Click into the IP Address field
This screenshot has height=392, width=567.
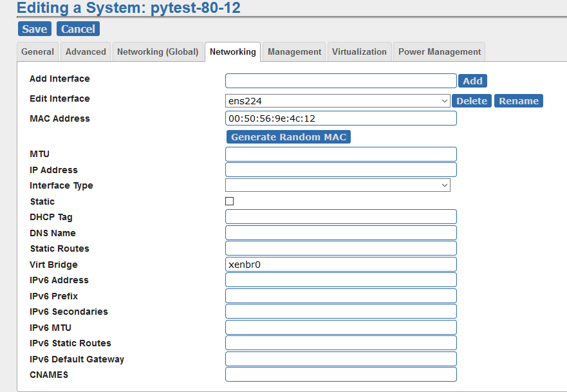tap(340, 170)
